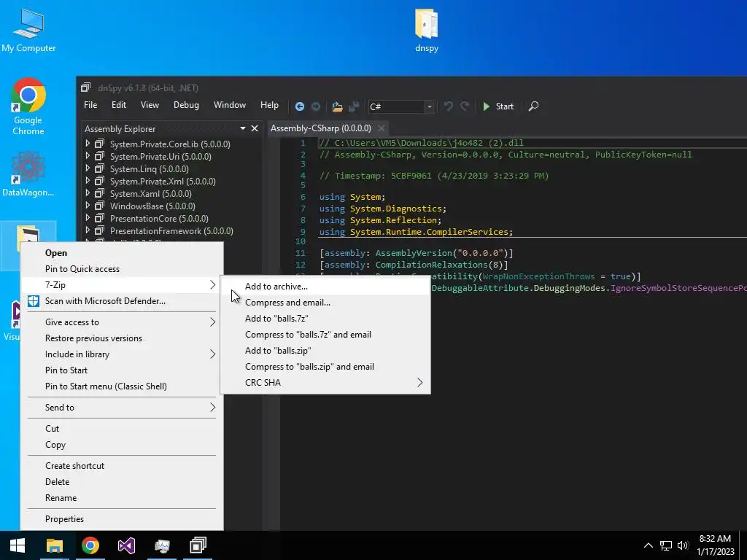The height and width of the screenshot is (560, 747).
Task: Expand PresentationCore tree node
Action: point(88,217)
